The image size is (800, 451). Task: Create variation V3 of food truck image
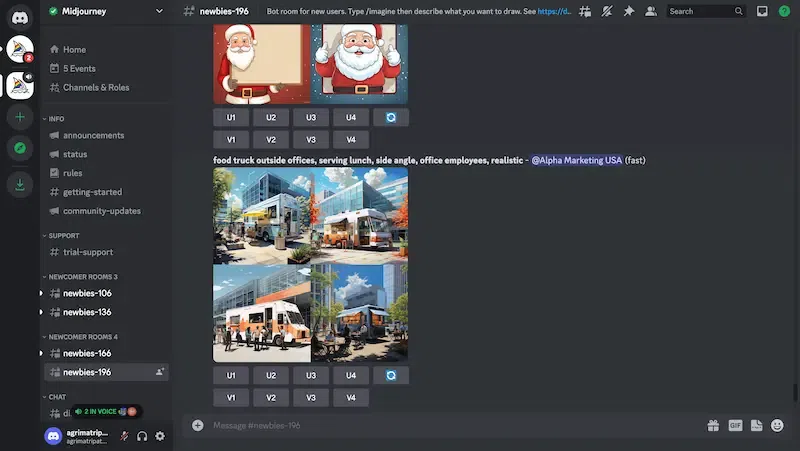point(311,398)
